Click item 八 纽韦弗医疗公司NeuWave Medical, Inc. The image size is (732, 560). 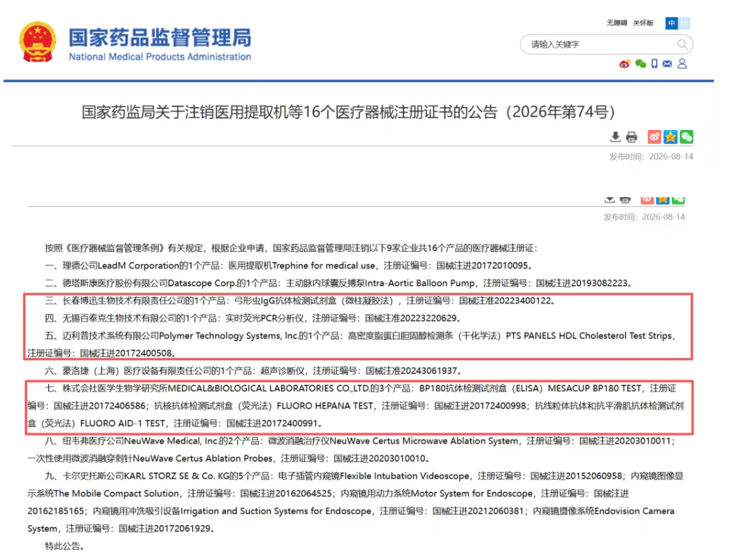[x=351, y=450]
